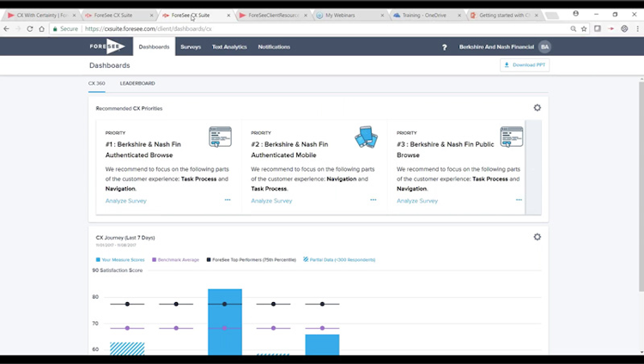Open more options for priority #3 card

519,200
